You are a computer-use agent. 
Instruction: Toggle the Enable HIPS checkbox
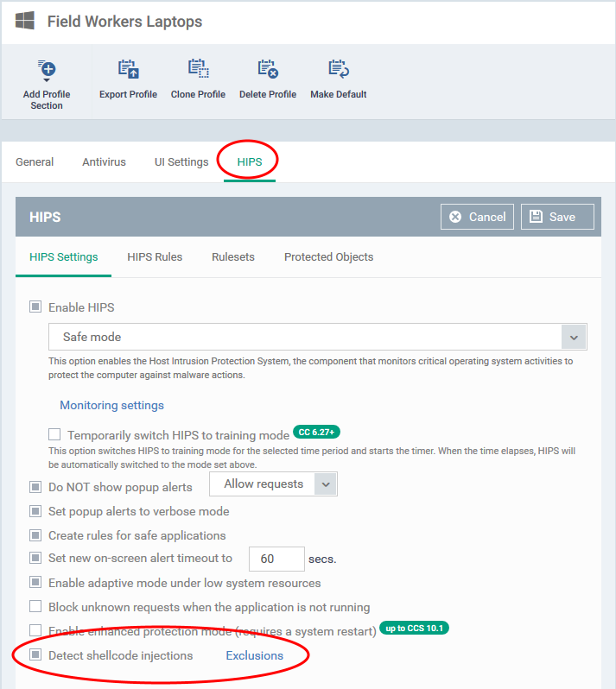[x=36, y=307]
